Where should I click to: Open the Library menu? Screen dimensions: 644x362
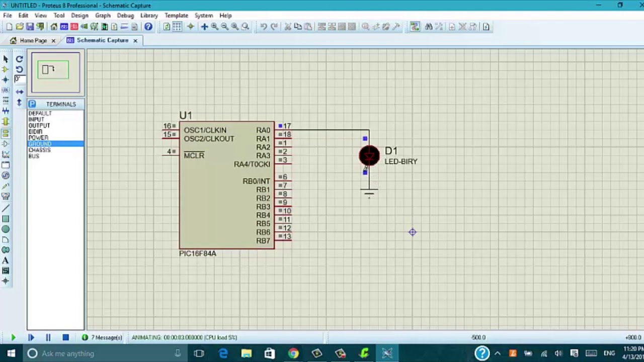149,16
